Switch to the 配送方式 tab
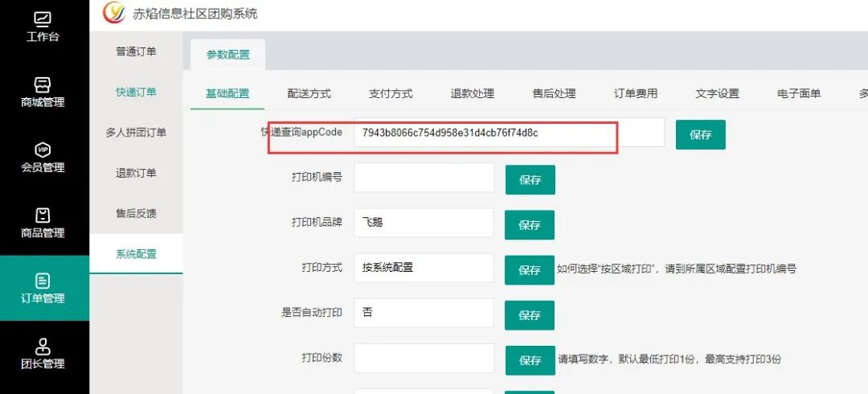 pos(309,93)
